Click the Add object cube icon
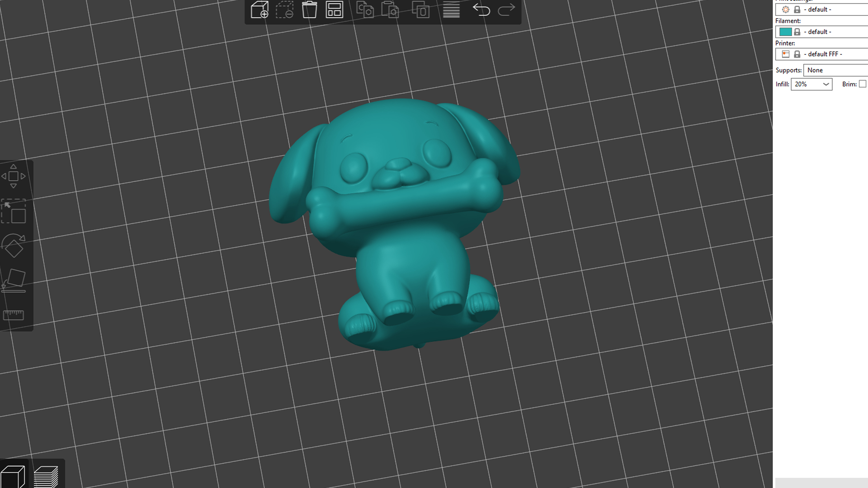 (x=259, y=9)
